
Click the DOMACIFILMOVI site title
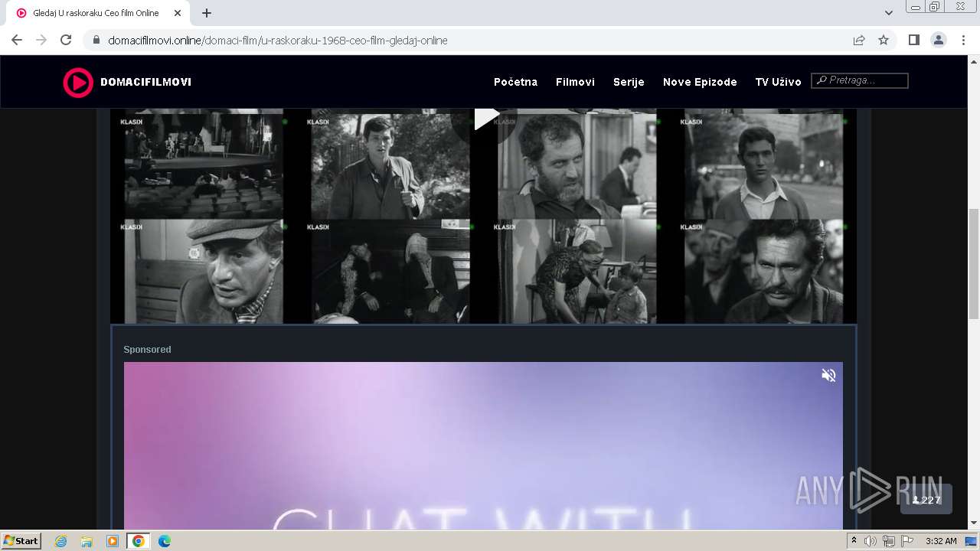(x=145, y=82)
